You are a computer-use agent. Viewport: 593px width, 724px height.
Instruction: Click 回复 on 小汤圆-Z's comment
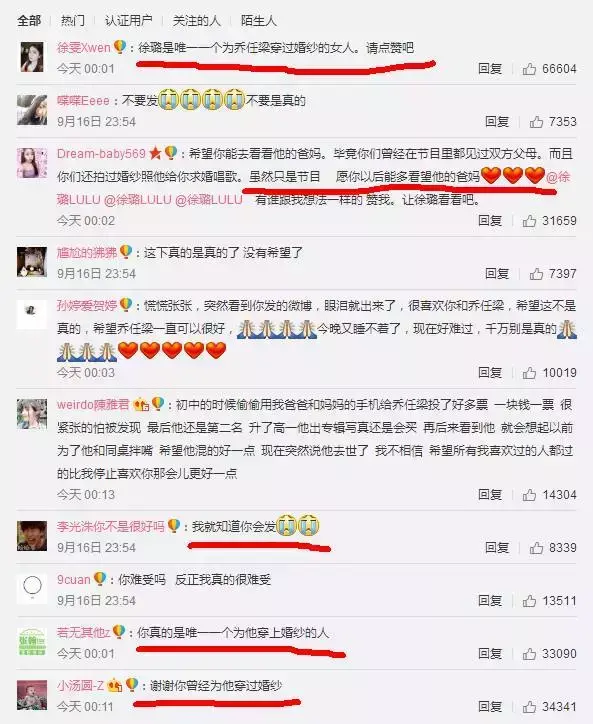click(x=490, y=706)
